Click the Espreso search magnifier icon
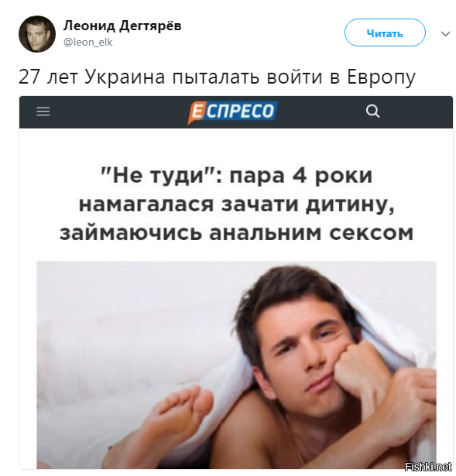456x476 pixels. pos(372,111)
